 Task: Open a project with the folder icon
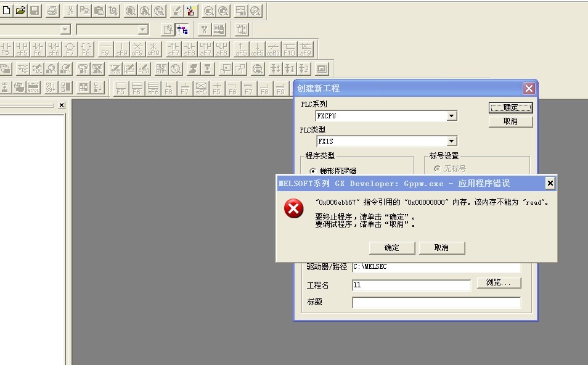(21, 10)
